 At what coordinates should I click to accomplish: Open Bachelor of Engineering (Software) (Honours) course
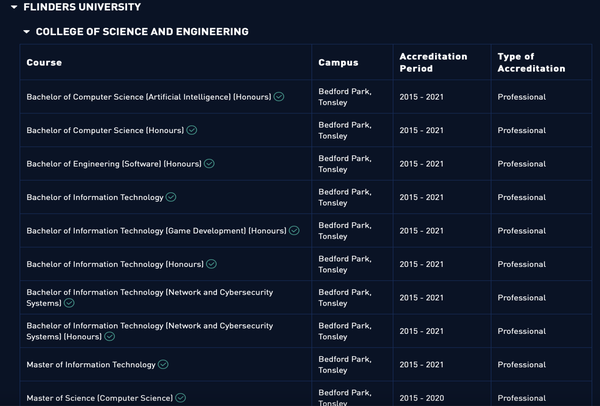[x=114, y=164]
